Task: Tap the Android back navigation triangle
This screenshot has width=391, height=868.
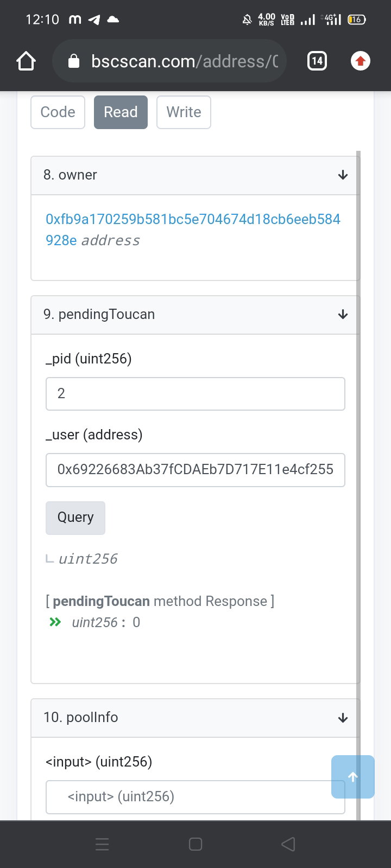Action: 288,844
